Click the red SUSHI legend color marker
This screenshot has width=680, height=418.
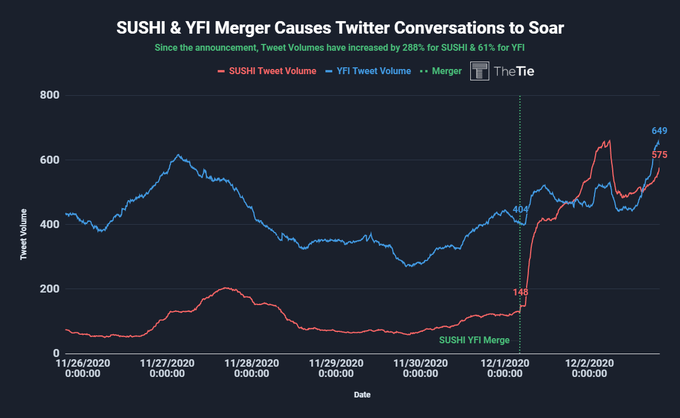[221, 71]
